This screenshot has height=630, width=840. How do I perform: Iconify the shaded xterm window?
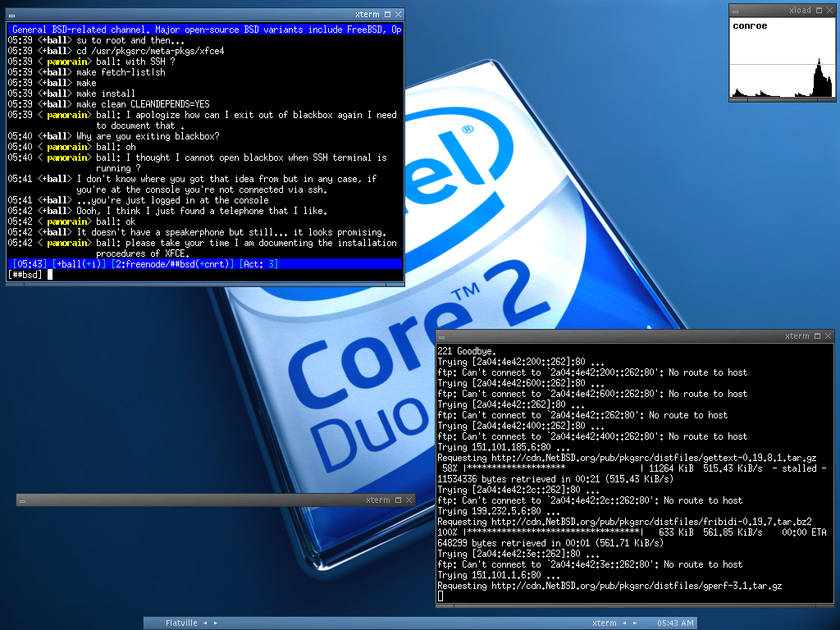click(x=22, y=501)
